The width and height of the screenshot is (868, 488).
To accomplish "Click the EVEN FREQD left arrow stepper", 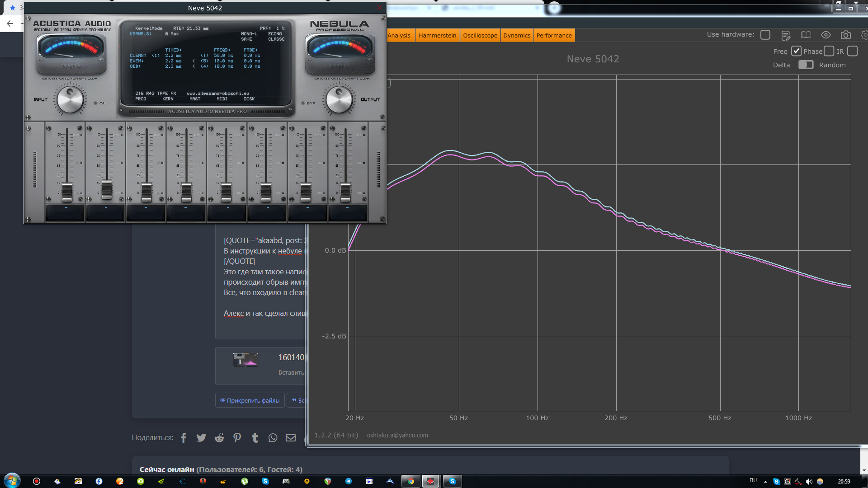I will tap(193, 61).
